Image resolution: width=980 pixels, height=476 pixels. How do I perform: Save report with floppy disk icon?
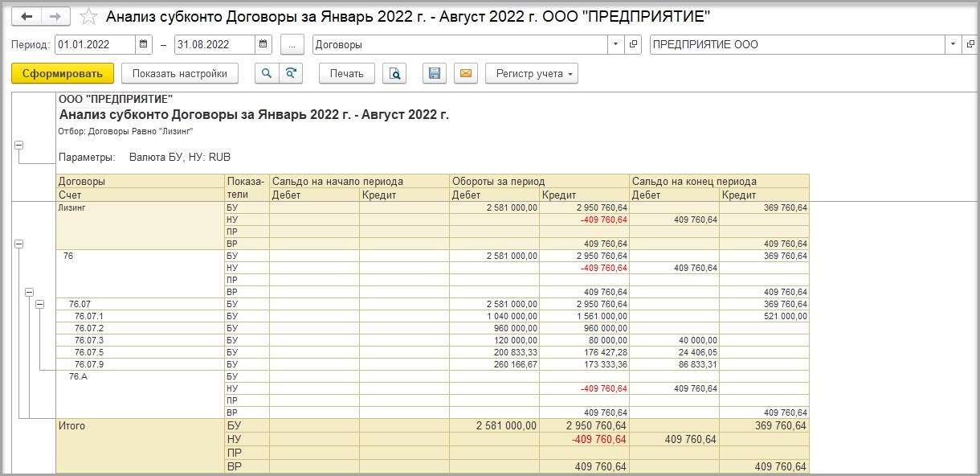[435, 74]
